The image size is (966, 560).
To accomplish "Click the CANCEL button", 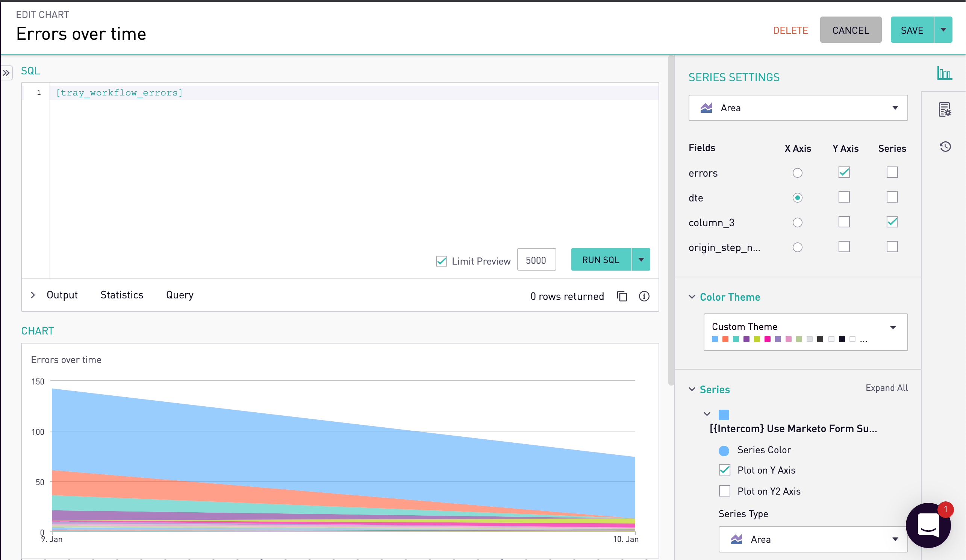I will 850,30.
